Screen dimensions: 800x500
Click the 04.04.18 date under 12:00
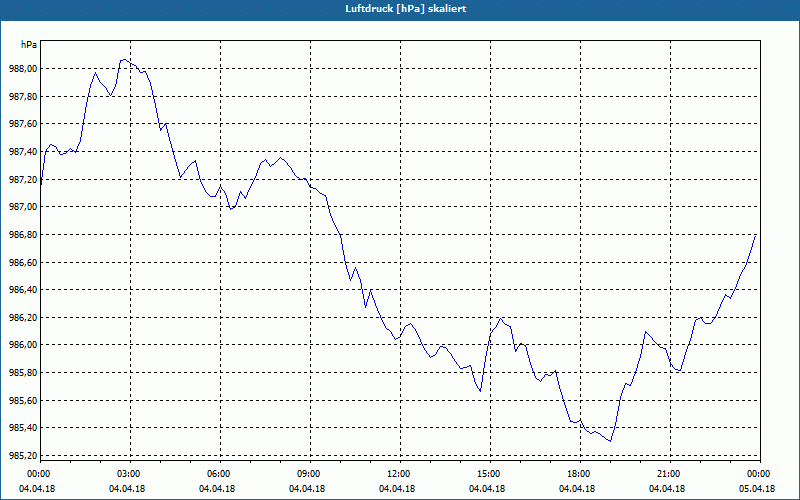coord(397,489)
